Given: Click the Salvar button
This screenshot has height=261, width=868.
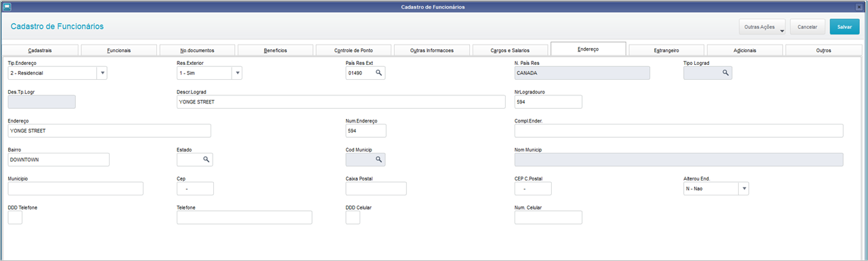Looking at the screenshot, I should tap(844, 27).
